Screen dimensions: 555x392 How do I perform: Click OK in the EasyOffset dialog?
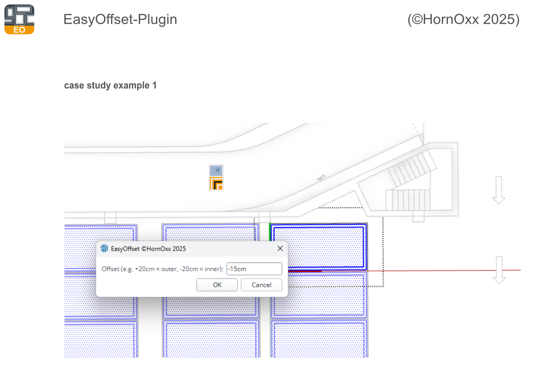click(x=217, y=285)
